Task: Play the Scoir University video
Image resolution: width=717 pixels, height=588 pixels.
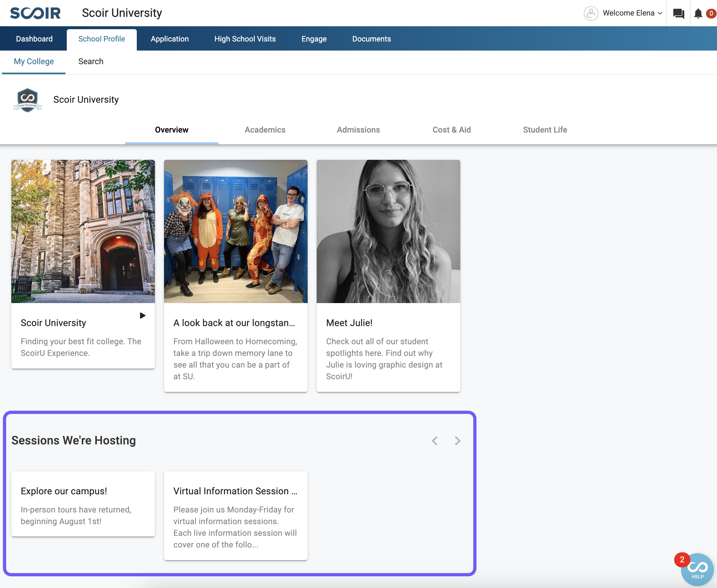Action: [143, 316]
